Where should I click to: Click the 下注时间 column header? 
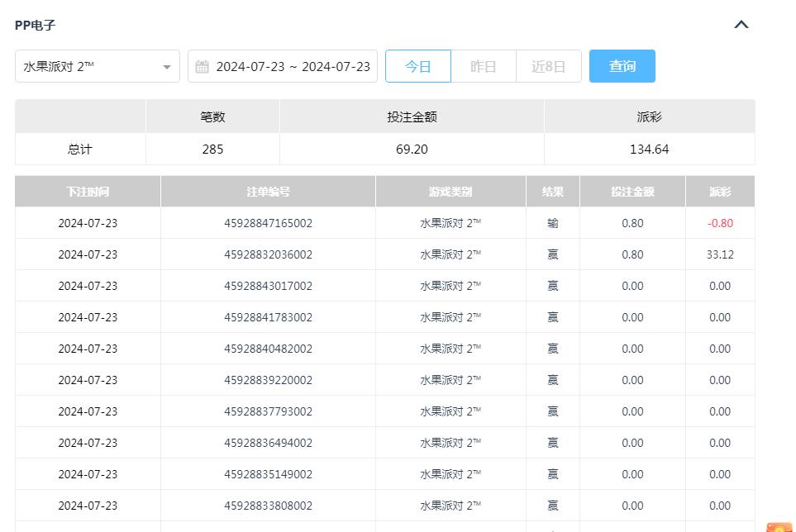click(88, 191)
